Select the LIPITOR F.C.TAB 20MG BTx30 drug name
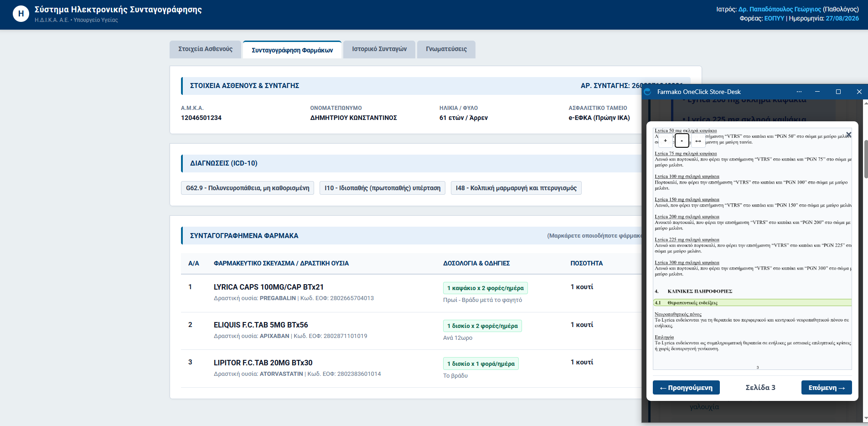 coord(263,363)
